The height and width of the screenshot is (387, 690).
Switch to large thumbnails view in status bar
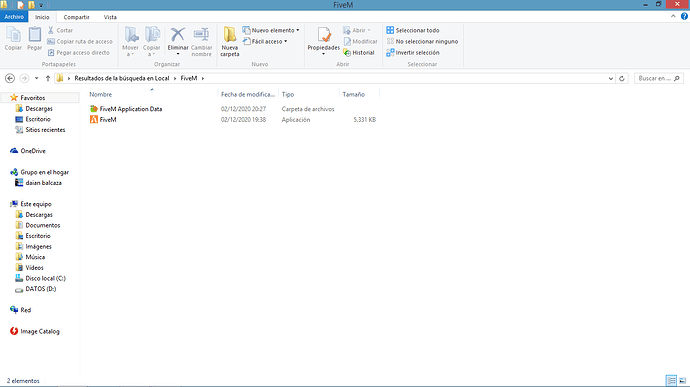[683, 380]
